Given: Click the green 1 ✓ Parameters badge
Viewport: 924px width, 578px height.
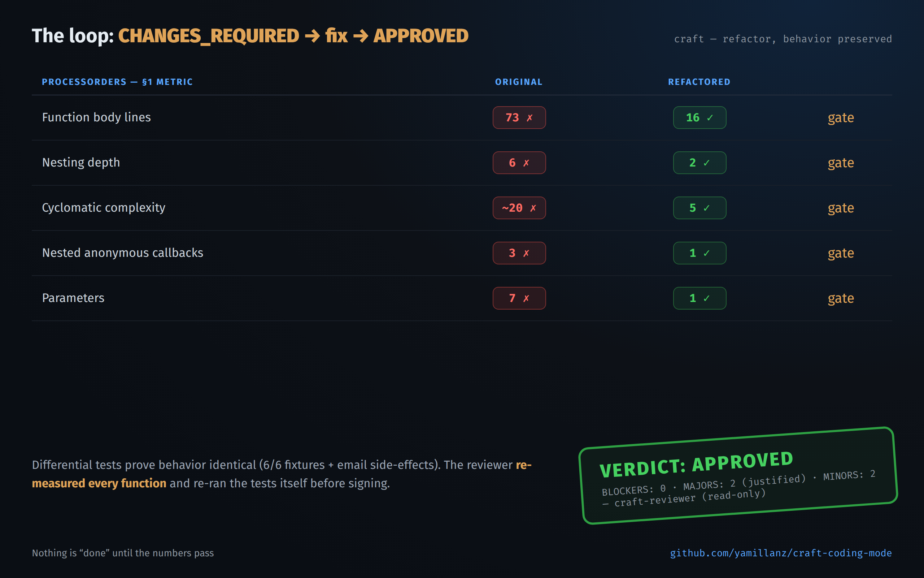Looking at the screenshot, I should click(699, 298).
